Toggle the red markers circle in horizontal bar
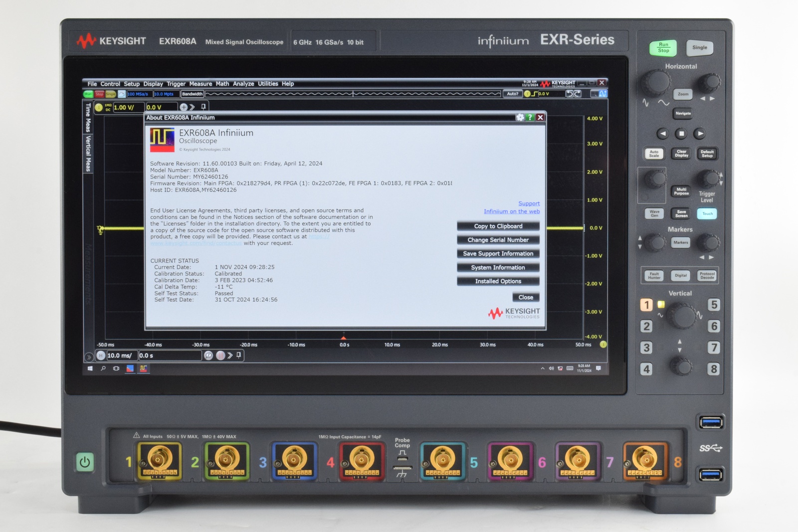The image size is (798, 532). pyautogui.click(x=220, y=355)
